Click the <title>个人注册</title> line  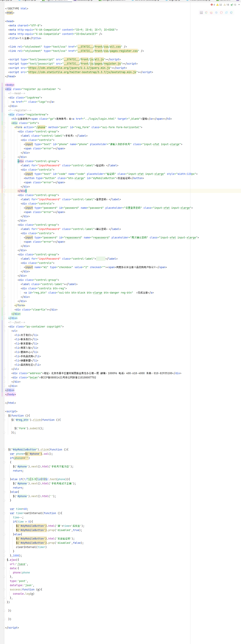click(x=25, y=39)
